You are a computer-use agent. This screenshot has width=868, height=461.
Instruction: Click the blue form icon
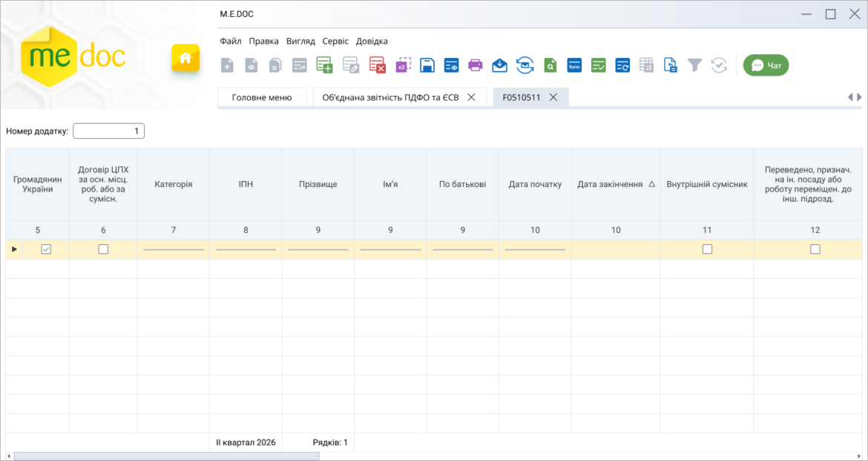point(574,65)
